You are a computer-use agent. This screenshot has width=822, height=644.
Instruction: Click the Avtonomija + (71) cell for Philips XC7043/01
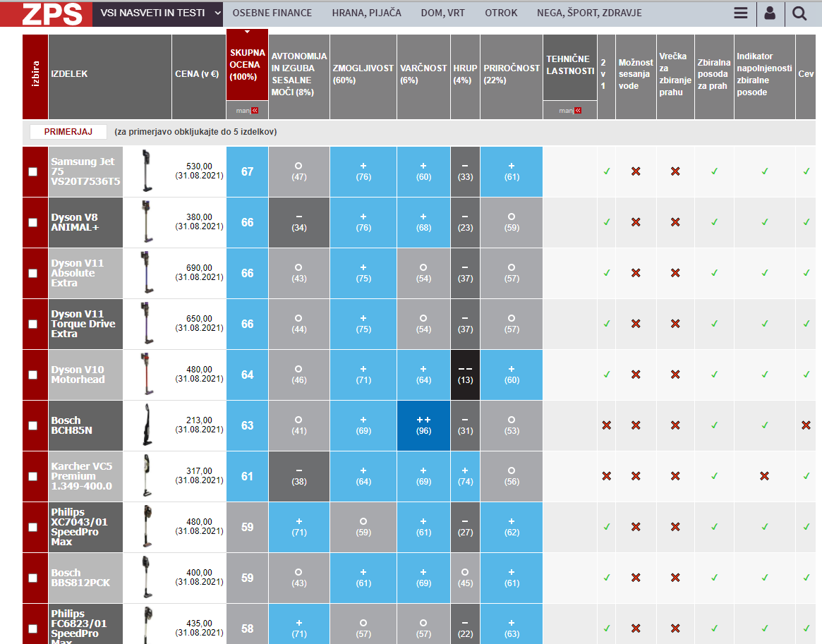click(299, 527)
